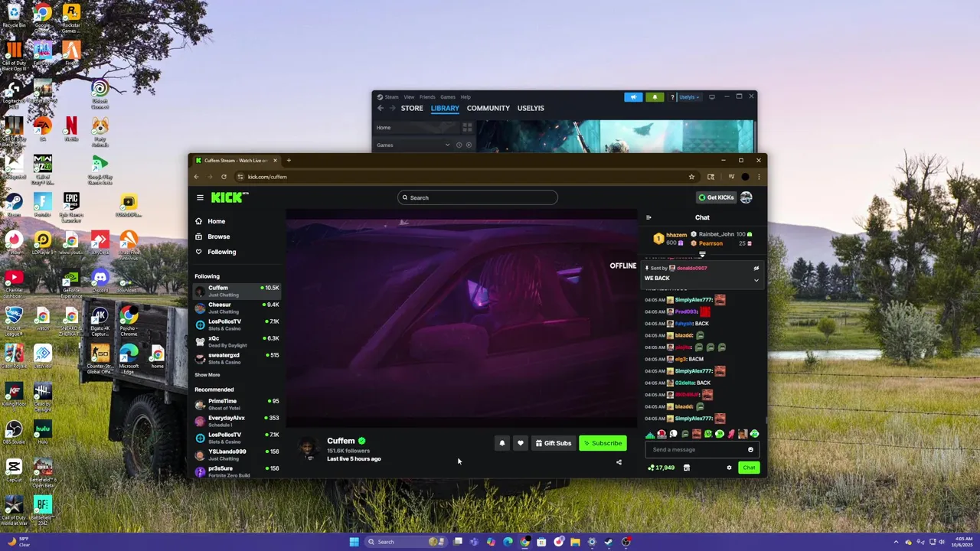This screenshot has height=551, width=980.
Task: Hide the pinned message with eye-slash icon
Action: coord(756,269)
